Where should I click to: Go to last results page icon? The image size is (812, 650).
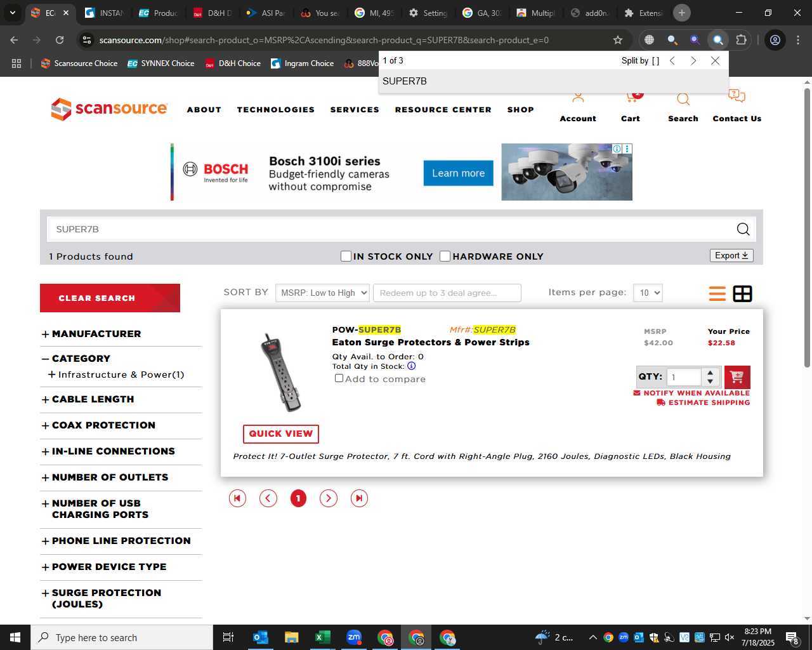[359, 498]
